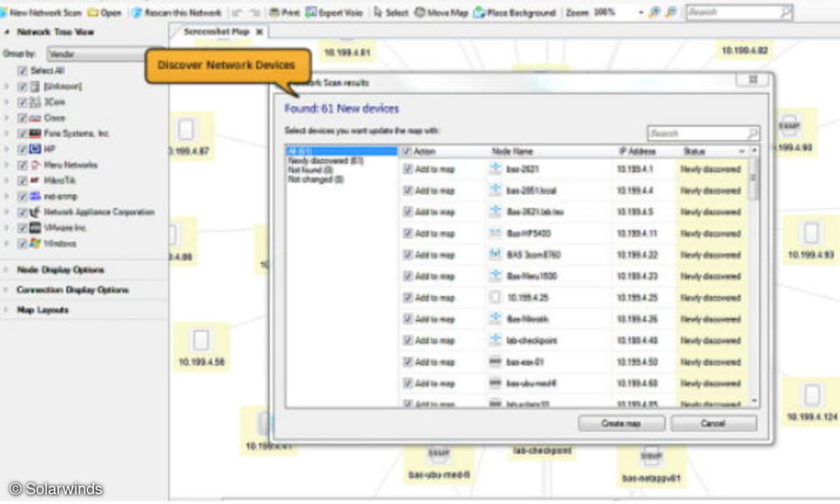Start a New Network Scan
This screenshot has height=504, width=840.
coord(41,13)
